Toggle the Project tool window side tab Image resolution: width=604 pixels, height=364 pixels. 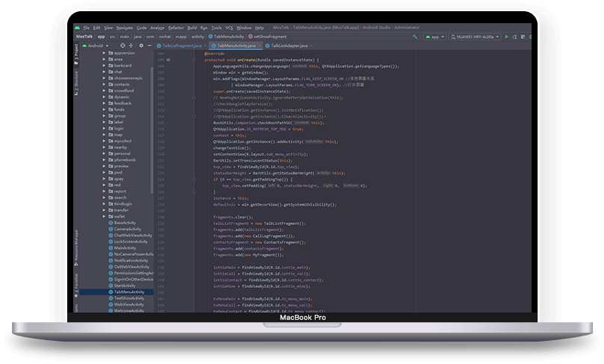75,51
